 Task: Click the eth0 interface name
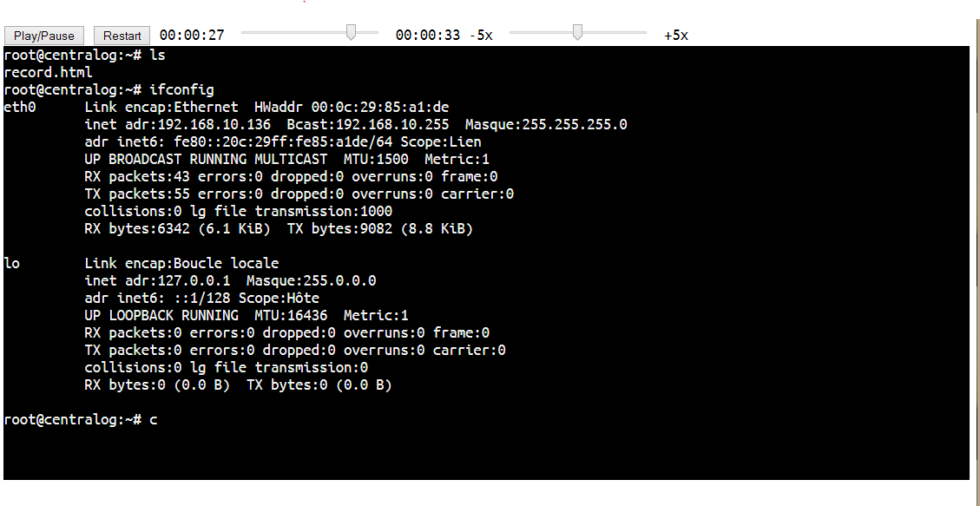pyautogui.click(x=20, y=107)
